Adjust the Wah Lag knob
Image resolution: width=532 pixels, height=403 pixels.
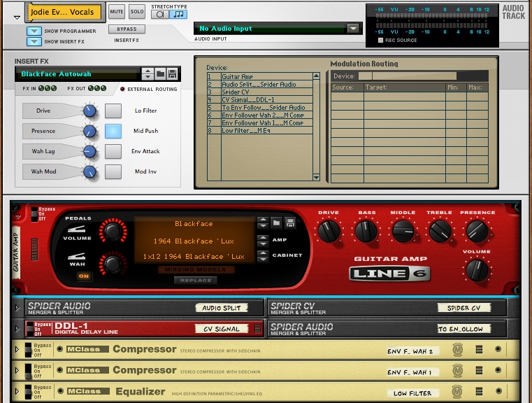[x=89, y=151]
